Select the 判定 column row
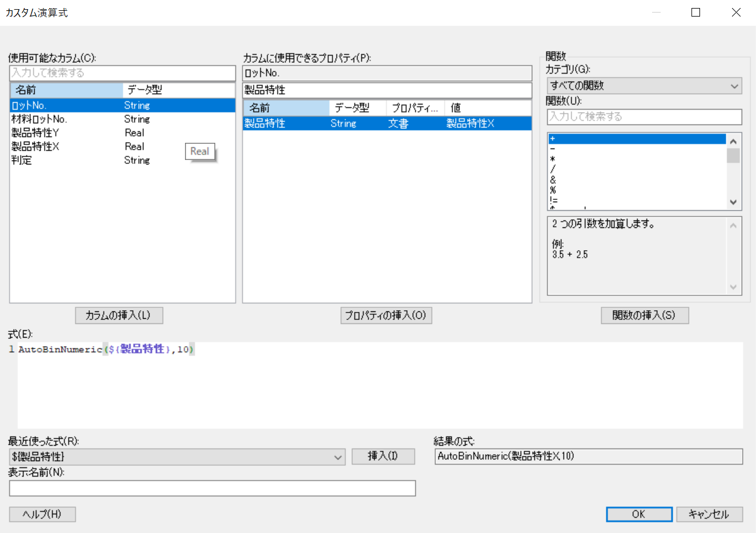This screenshot has width=756, height=533. tap(122, 160)
